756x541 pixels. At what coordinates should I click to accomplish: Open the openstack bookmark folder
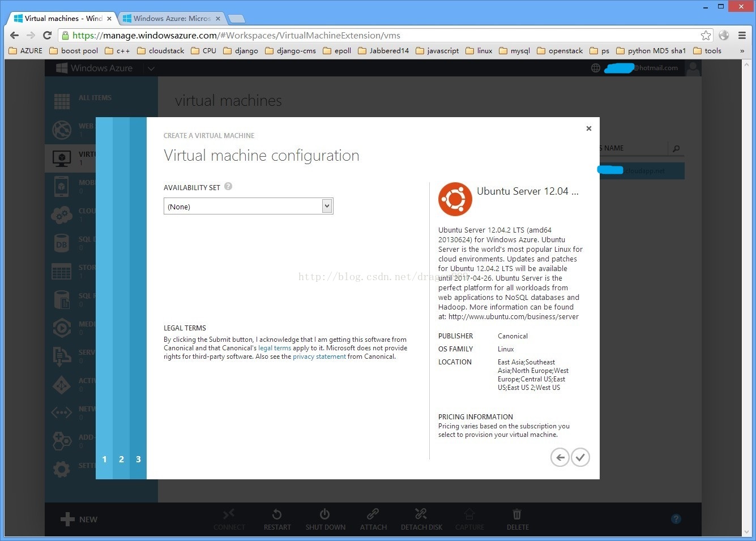click(x=559, y=50)
